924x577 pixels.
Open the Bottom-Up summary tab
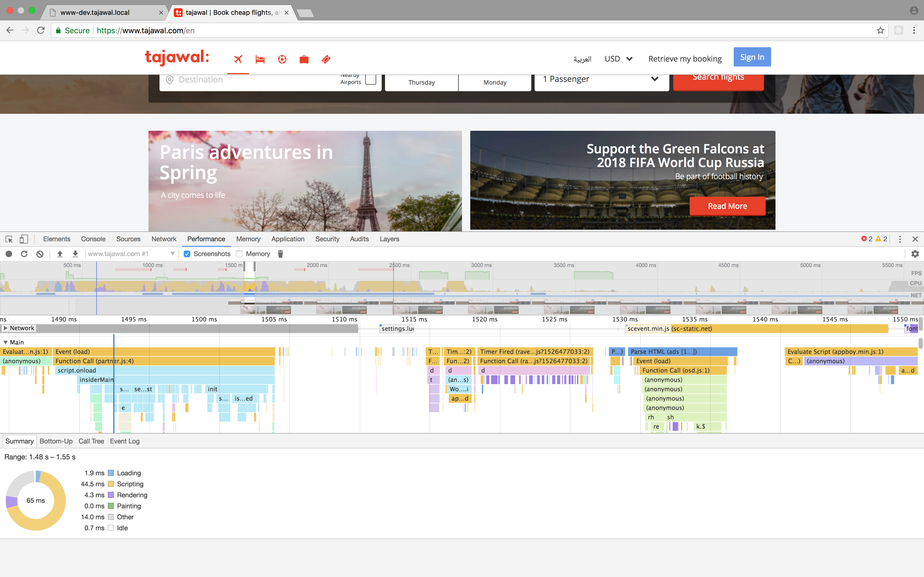[56, 441]
